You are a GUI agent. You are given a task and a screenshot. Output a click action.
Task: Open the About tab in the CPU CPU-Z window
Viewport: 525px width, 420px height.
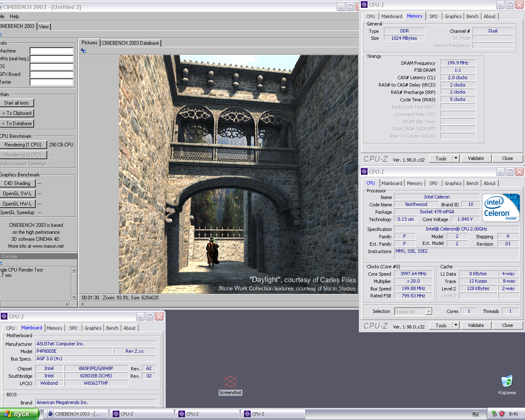coord(490,183)
